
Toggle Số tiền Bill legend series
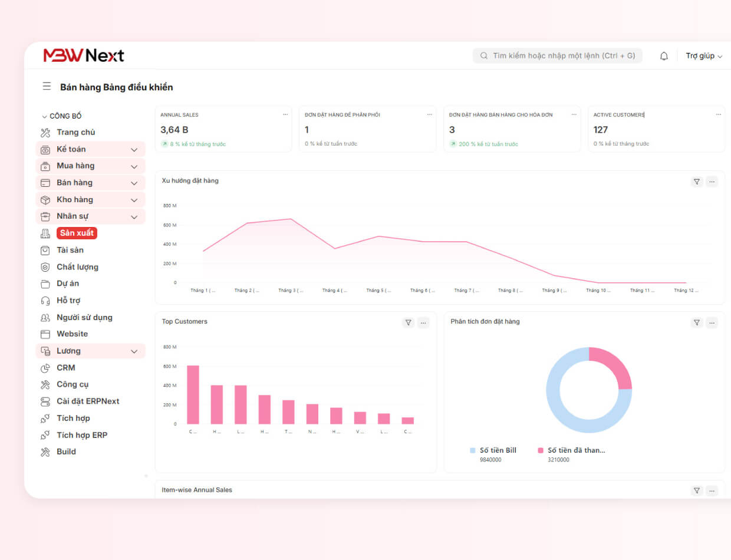click(493, 450)
